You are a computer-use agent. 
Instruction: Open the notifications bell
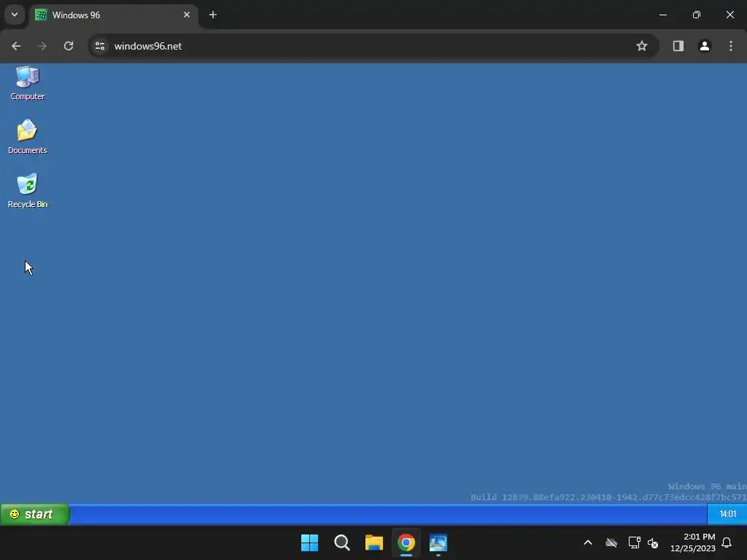point(727,542)
